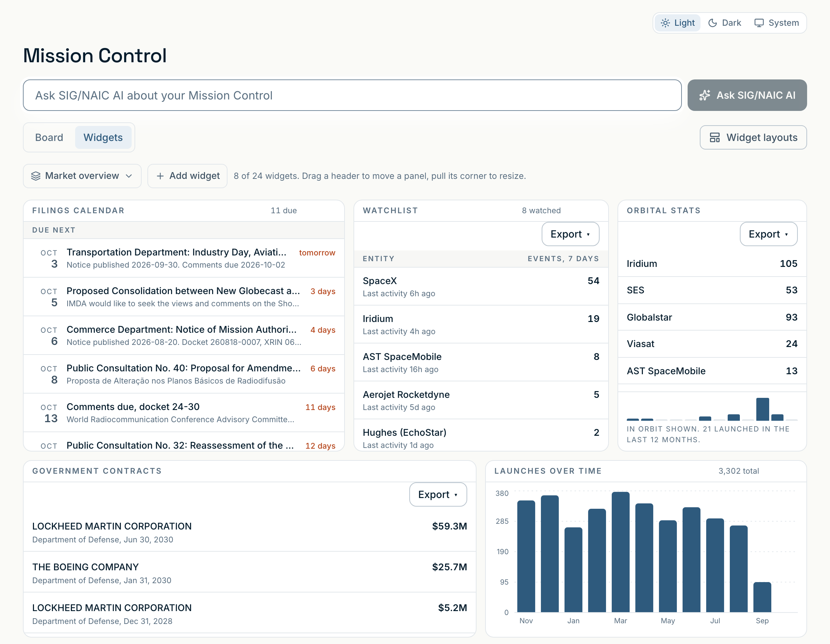Click Viasat in Orbital Stats
Viewport: 830px width, 644px height.
click(712, 344)
